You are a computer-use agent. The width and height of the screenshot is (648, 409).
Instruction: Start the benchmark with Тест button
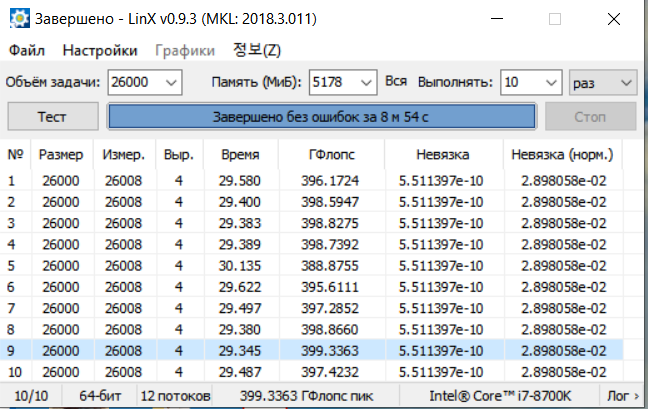pos(53,117)
